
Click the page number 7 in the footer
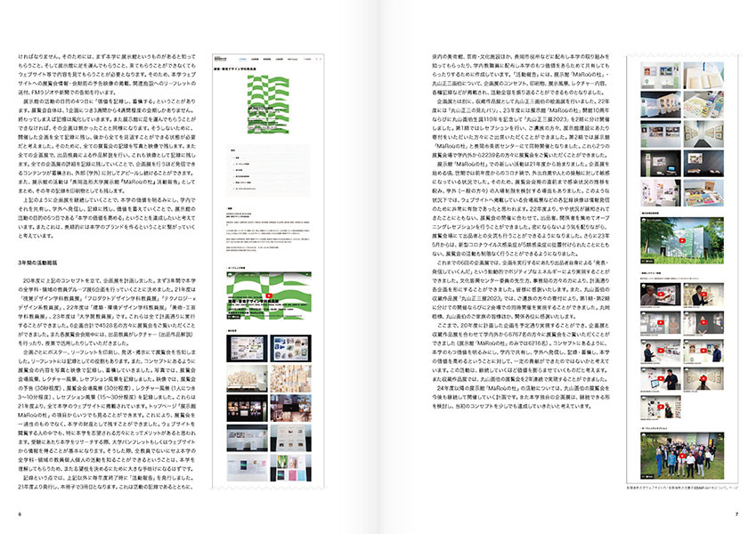tap(736, 514)
